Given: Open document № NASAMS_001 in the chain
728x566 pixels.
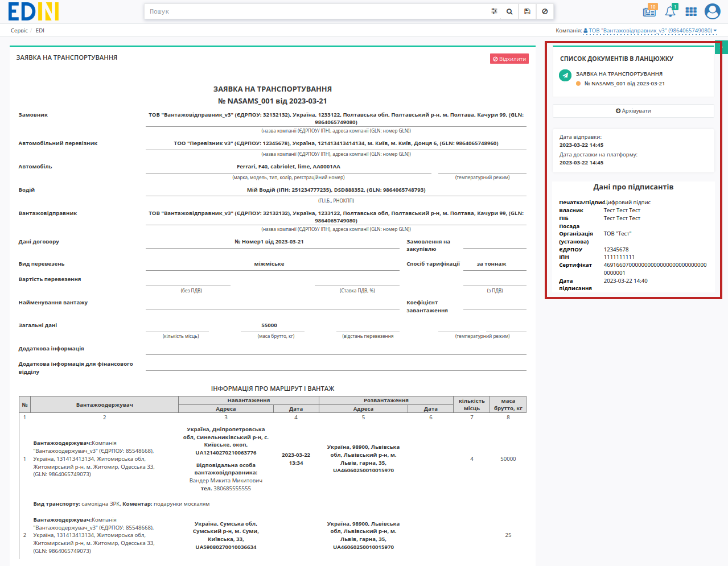Looking at the screenshot, I should tap(624, 84).
